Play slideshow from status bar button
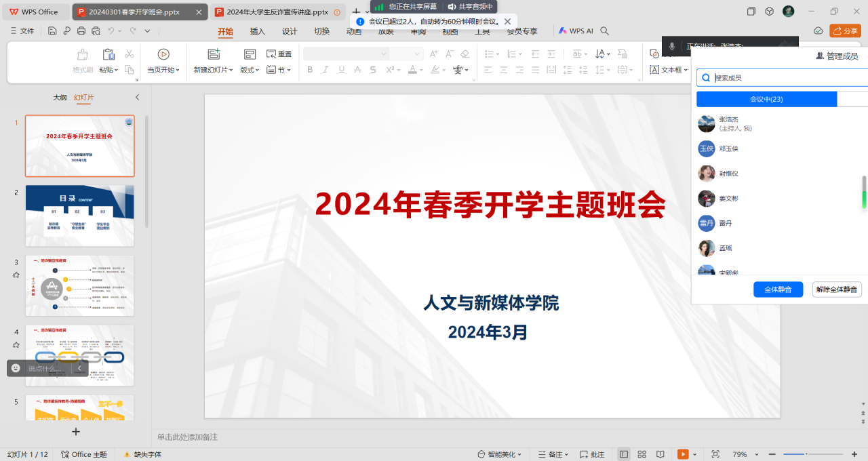This screenshot has width=868, height=461. tap(683, 454)
